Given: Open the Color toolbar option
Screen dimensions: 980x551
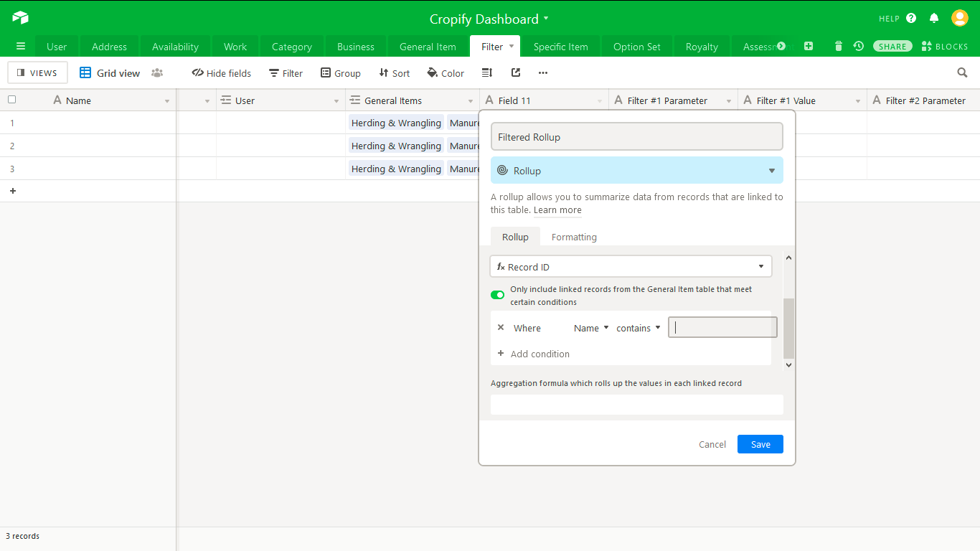Looking at the screenshot, I should pos(446,73).
